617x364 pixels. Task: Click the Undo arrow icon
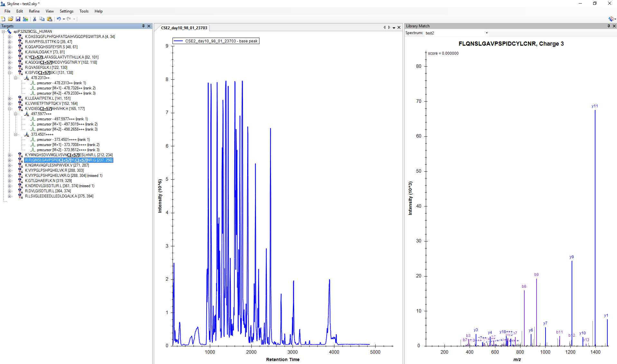[59, 19]
